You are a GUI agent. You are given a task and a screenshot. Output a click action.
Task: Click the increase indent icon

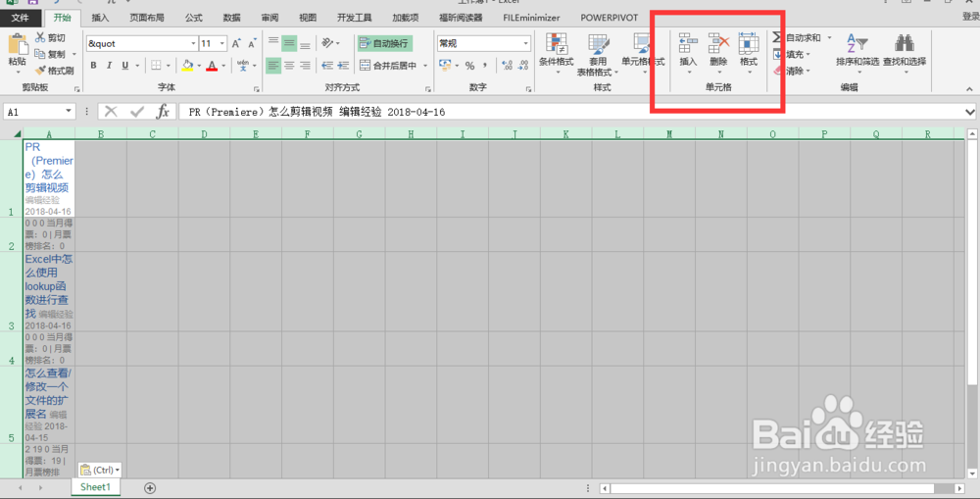tap(342, 65)
